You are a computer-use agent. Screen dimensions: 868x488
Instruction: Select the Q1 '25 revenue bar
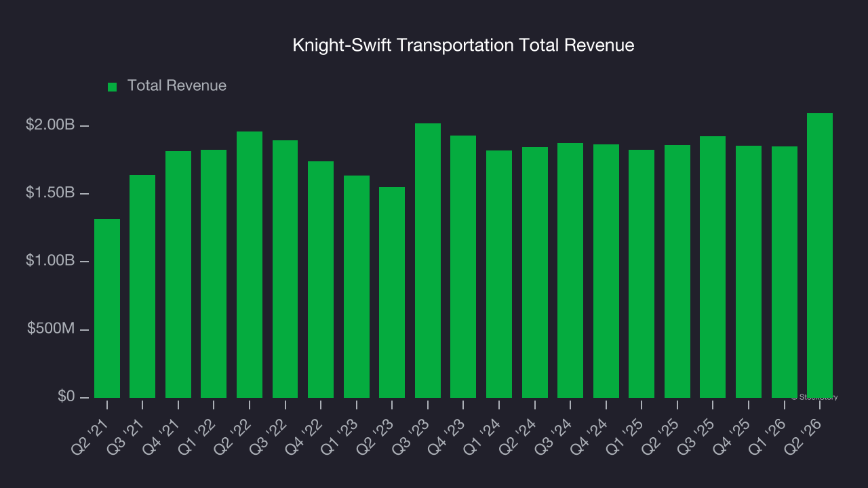[x=642, y=274]
